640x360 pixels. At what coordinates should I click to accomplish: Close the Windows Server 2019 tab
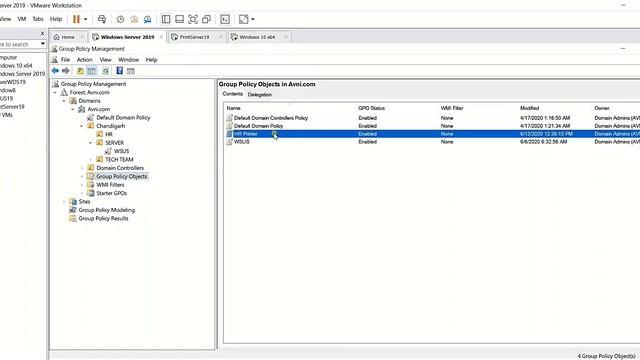pyautogui.click(x=161, y=37)
